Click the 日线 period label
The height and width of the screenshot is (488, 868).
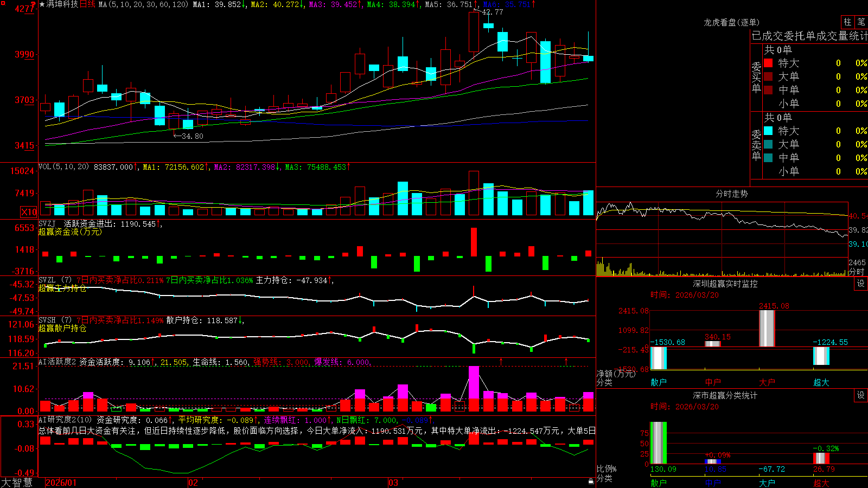tap(87, 4)
